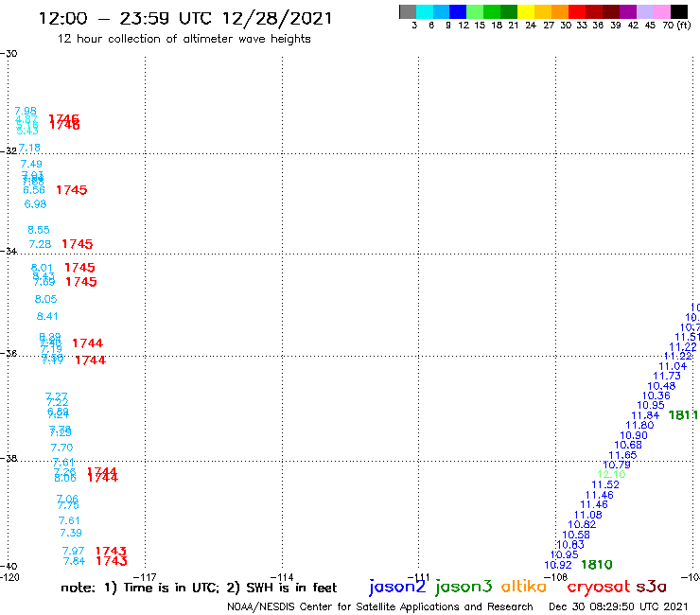This screenshot has height=615, width=700.
Task: Click the jason2 value 10.48
Action: (661, 386)
